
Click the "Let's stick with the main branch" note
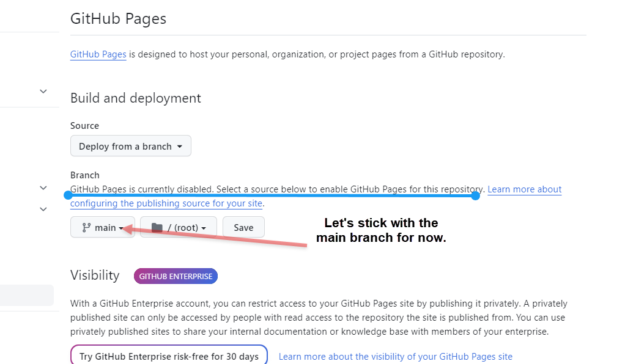click(381, 230)
